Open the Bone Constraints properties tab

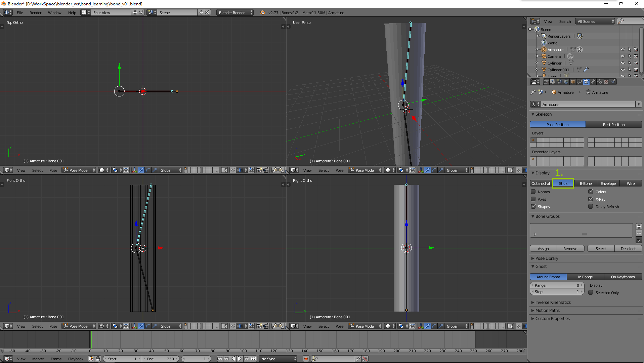coord(600,82)
